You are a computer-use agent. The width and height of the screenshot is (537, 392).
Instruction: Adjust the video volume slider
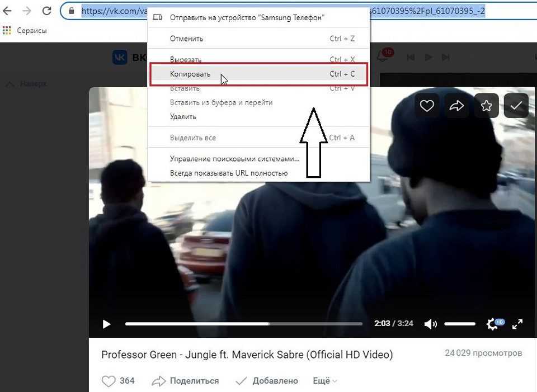point(460,324)
